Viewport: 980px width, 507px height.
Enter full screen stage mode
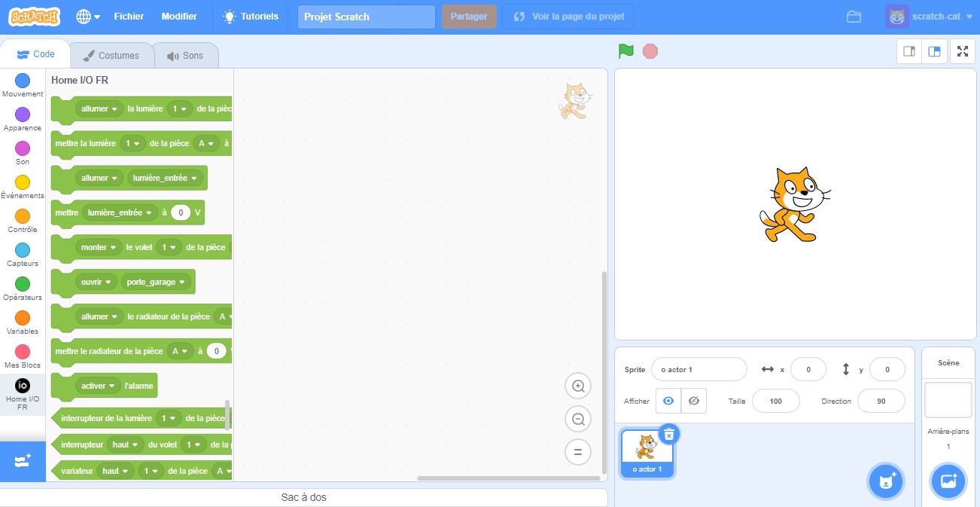click(x=962, y=51)
